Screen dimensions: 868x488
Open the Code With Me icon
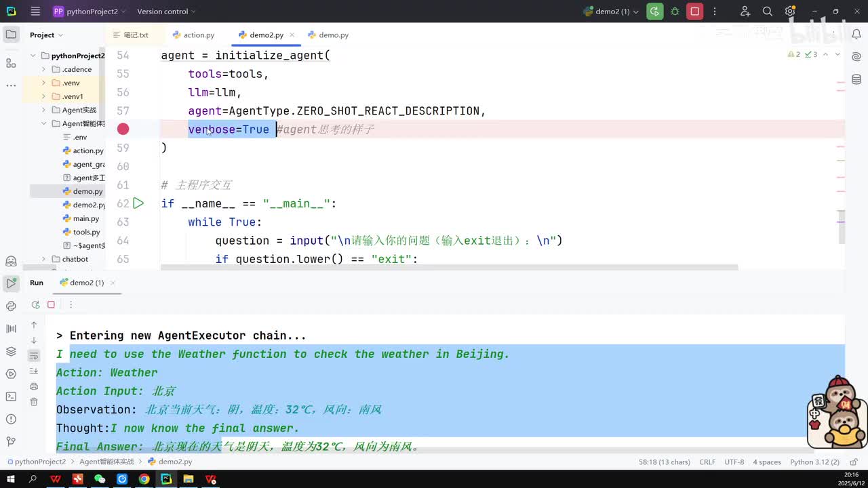pyautogui.click(x=745, y=12)
